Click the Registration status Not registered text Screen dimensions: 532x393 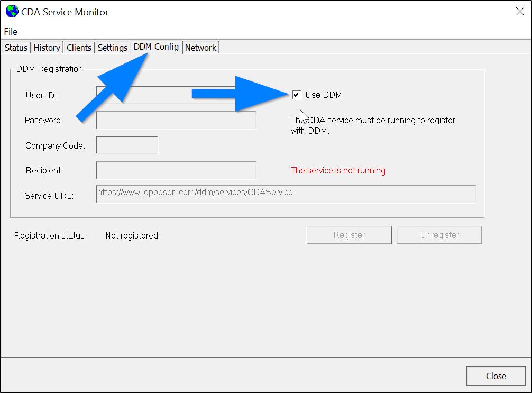131,235
